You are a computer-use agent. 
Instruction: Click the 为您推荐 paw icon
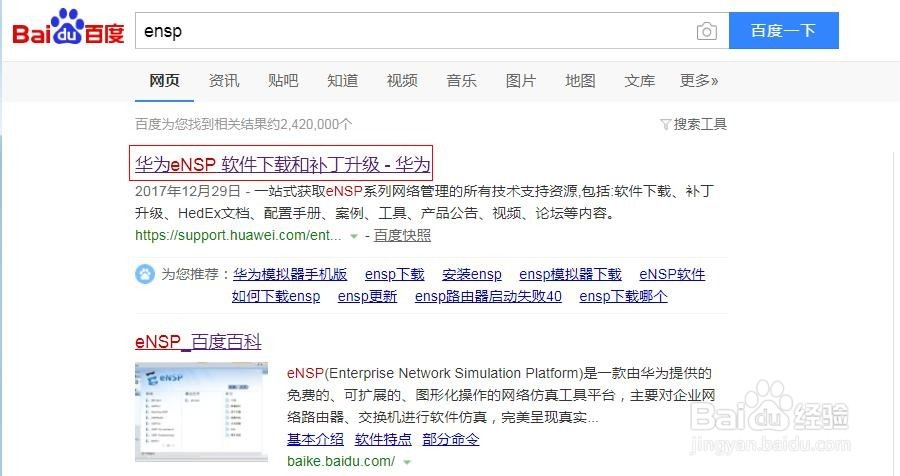click(x=145, y=274)
